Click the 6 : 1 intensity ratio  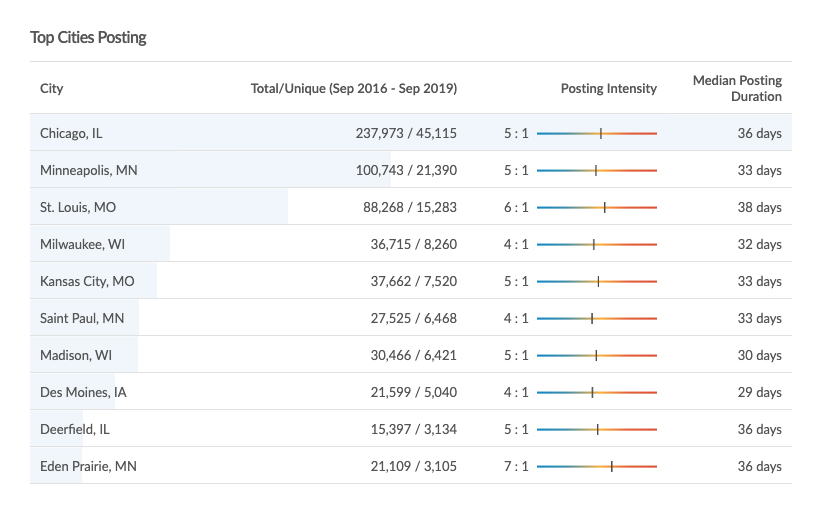(516, 207)
